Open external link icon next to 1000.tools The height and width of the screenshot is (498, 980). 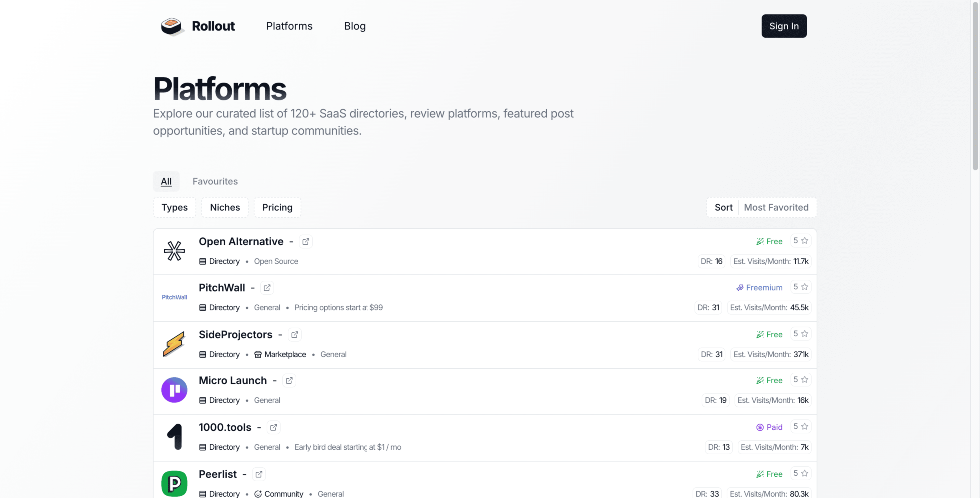273,428
